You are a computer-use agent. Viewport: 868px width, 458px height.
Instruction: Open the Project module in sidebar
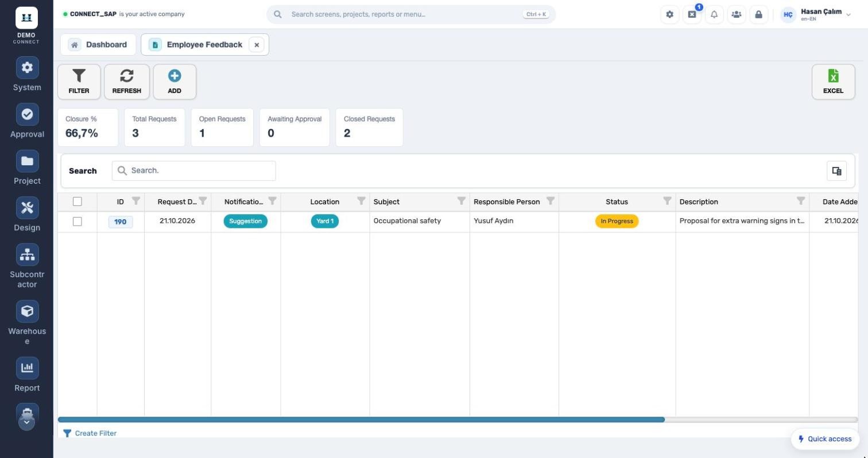(x=27, y=168)
